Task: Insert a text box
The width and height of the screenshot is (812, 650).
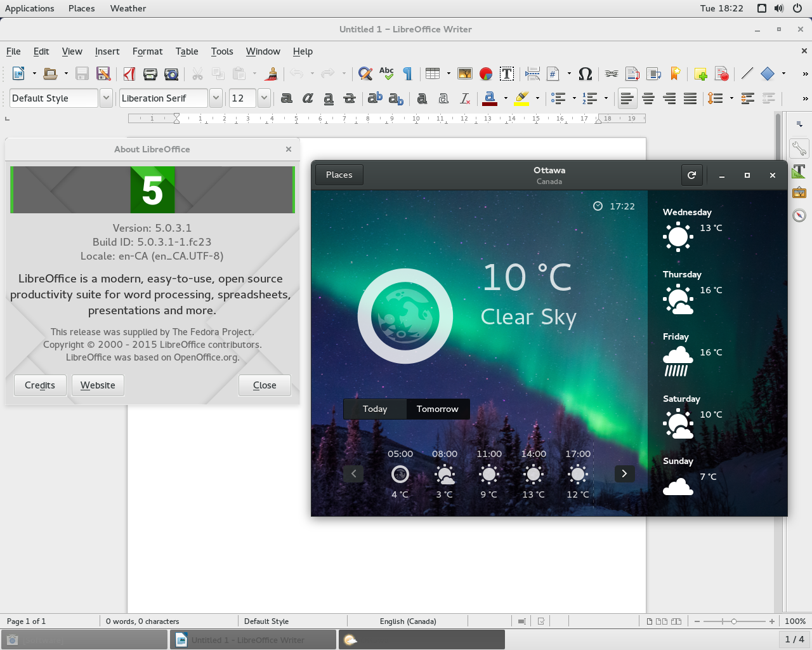Action: (507, 74)
